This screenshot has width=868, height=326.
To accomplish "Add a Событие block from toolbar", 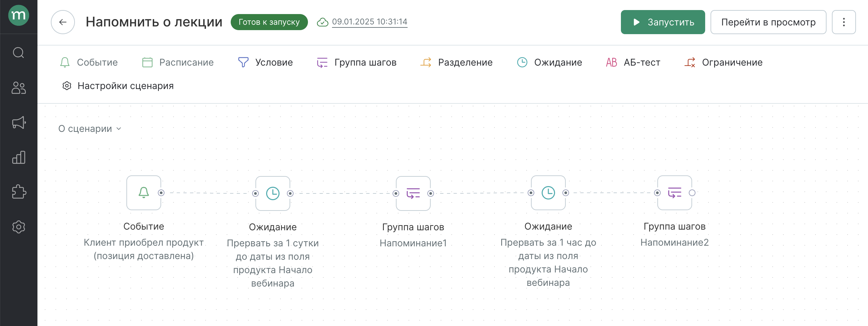I will [89, 63].
